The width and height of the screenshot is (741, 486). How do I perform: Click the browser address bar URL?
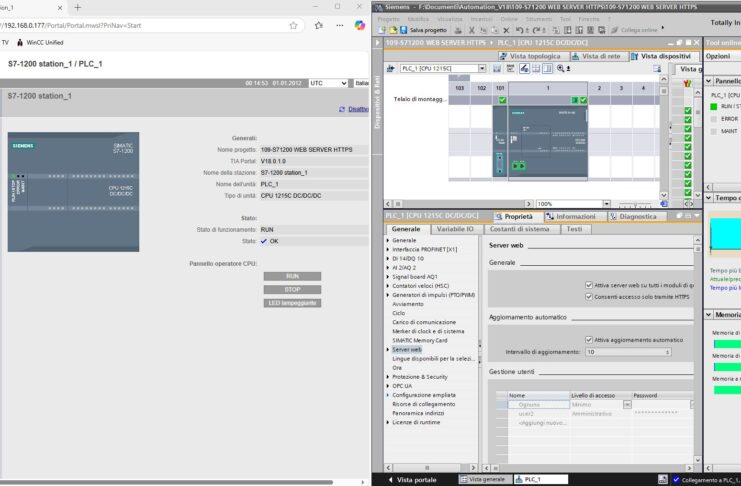click(71, 26)
